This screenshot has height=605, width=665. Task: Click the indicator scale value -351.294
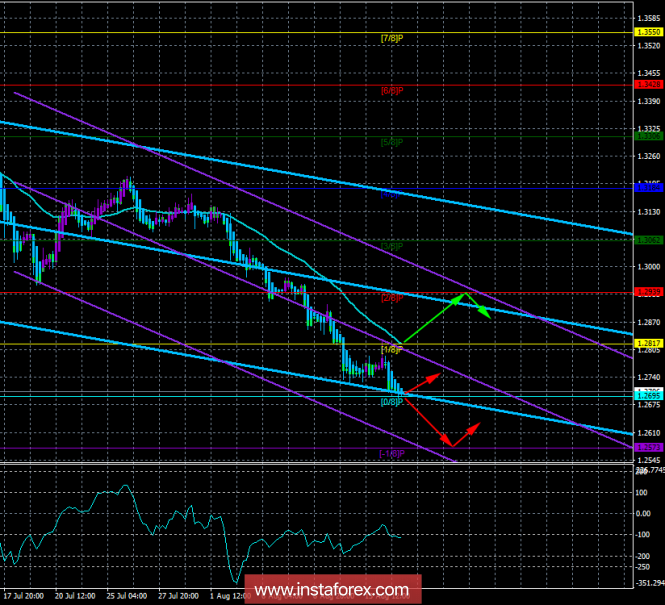point(649,583)
